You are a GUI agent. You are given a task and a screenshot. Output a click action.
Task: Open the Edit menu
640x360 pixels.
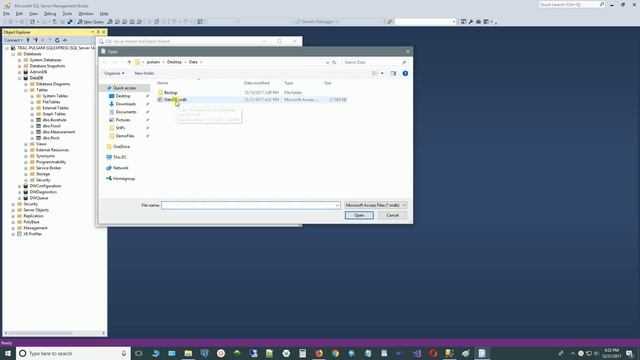click(19, 13)
